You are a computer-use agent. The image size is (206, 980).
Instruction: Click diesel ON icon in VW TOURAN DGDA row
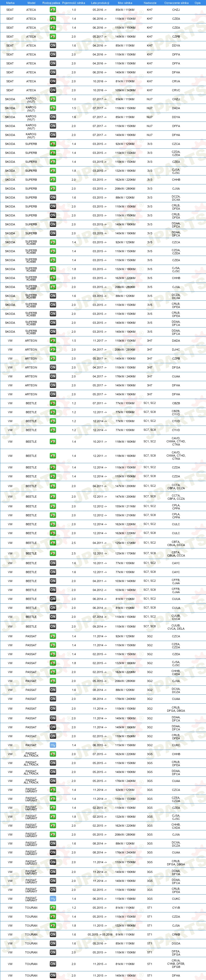[53, 943]
